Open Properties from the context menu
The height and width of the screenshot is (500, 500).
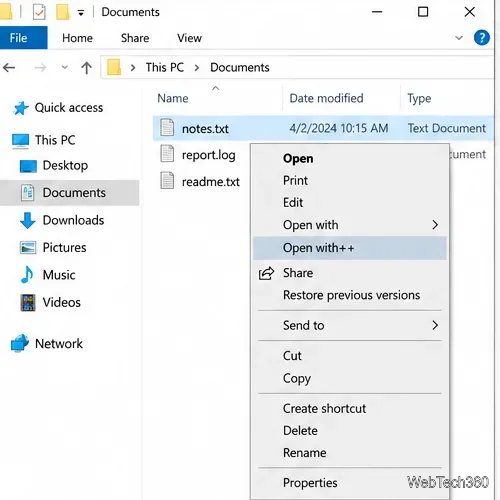350,483
